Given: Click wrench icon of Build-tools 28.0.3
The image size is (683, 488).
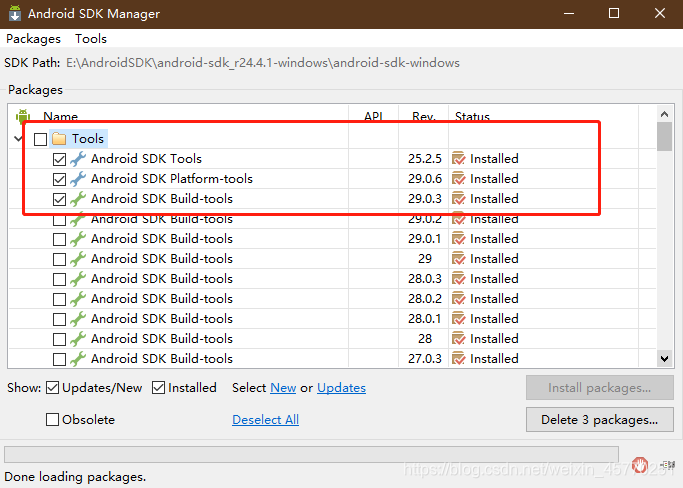Looking at the screenshot, I should (78, 279).
